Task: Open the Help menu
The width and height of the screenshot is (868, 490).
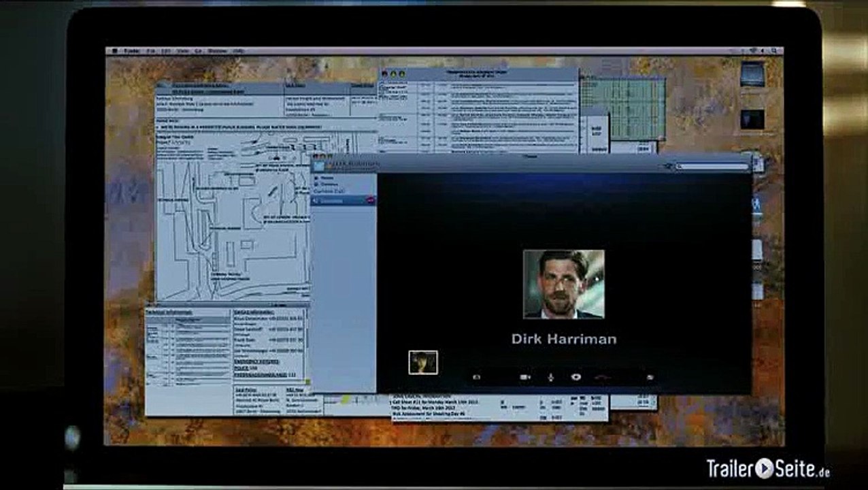Action: pos(238,51)
